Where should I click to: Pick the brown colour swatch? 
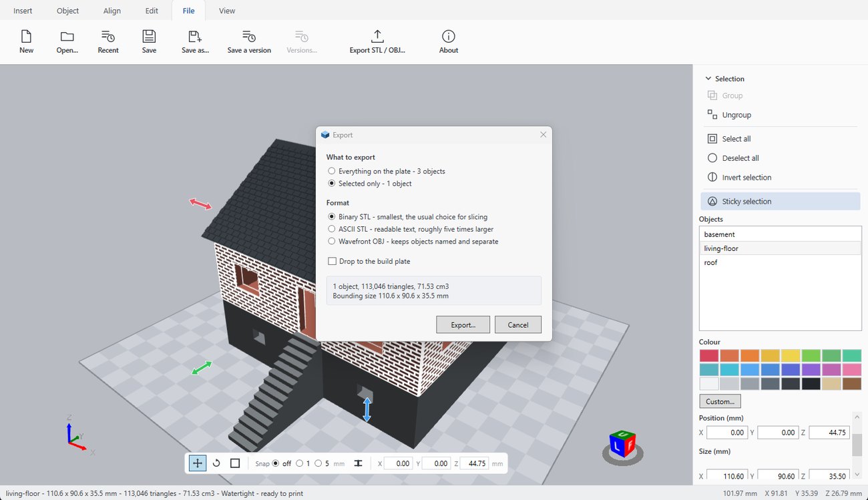852,384
